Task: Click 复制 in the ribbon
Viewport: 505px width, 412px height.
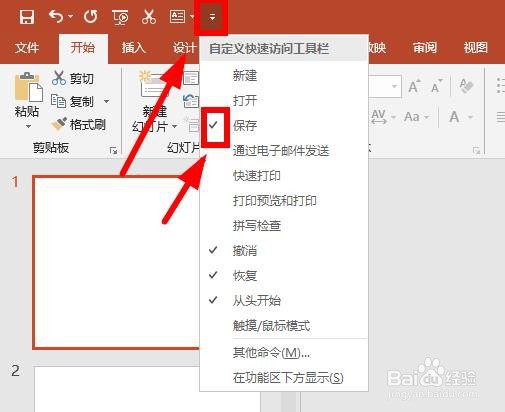Action: [72, 101]
